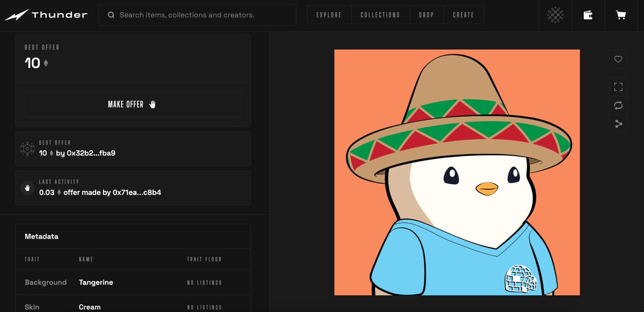Share the item via share icon

pyautogui.click(x=618, y=124)
